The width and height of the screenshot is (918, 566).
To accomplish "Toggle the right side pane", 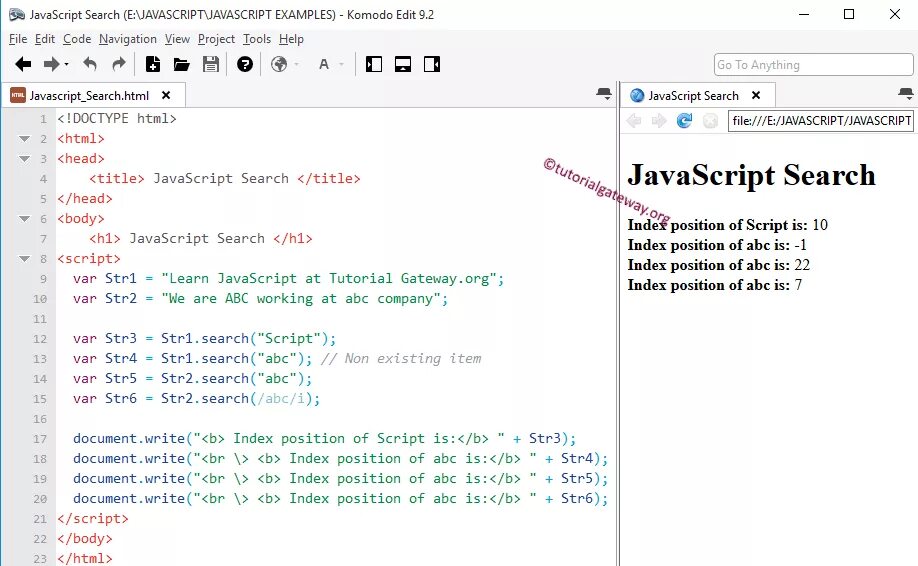I will (x=432, y=64).
